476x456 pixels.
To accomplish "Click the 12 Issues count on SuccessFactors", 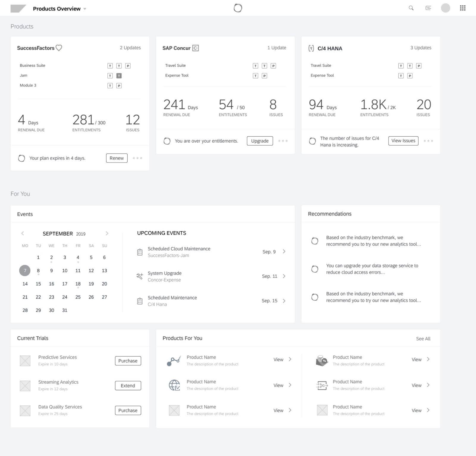I will [132, 120].
